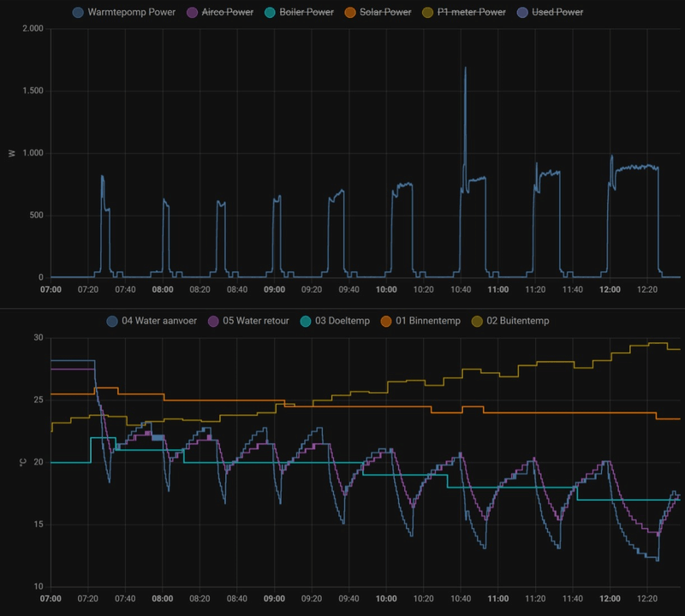Click the W unit label of power chart

click(x=12, y=153)
